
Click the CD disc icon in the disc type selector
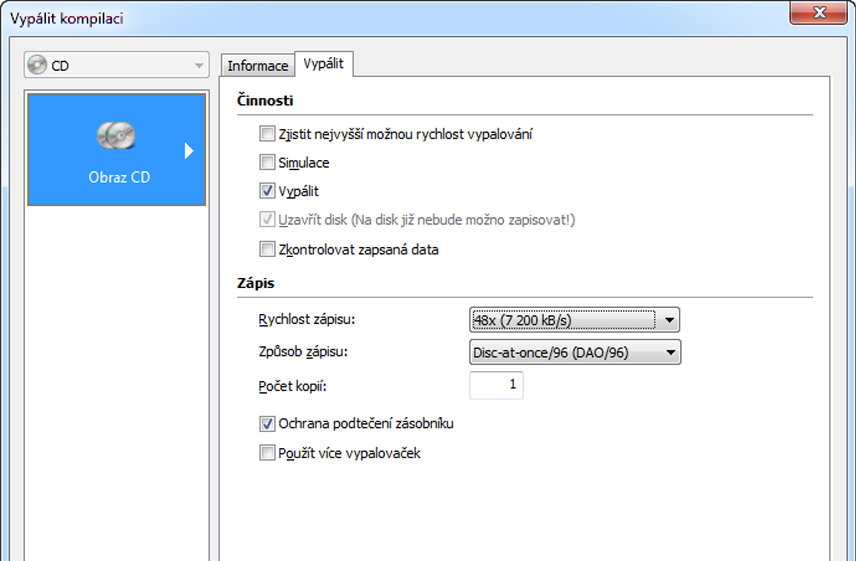38,66
